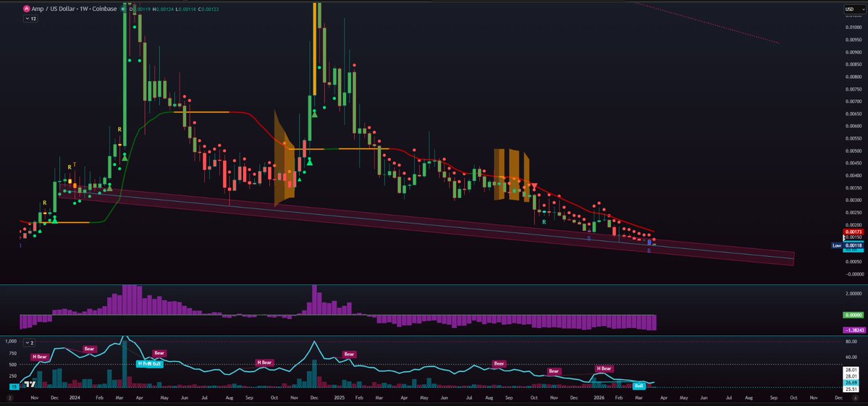Image resolution: width=868 pixels, height=406 pixels.
Task: Click the yellow R label near March 2024
Action: [119, 130]
